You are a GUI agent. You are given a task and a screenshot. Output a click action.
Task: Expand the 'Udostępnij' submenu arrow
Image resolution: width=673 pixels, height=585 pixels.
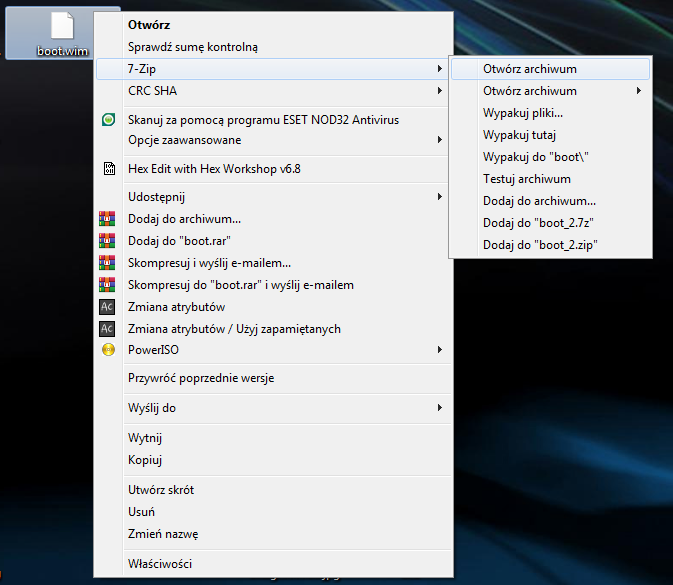click(440, 197)
